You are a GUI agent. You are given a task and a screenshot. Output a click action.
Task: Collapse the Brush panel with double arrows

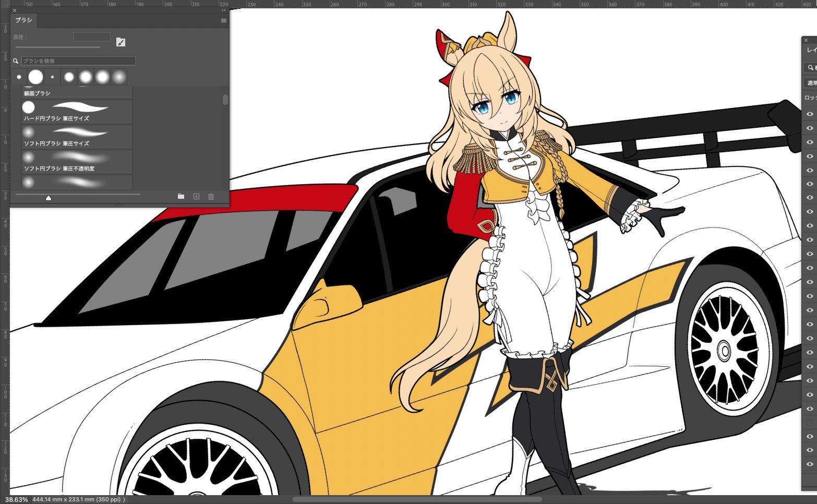click(224, 10)
